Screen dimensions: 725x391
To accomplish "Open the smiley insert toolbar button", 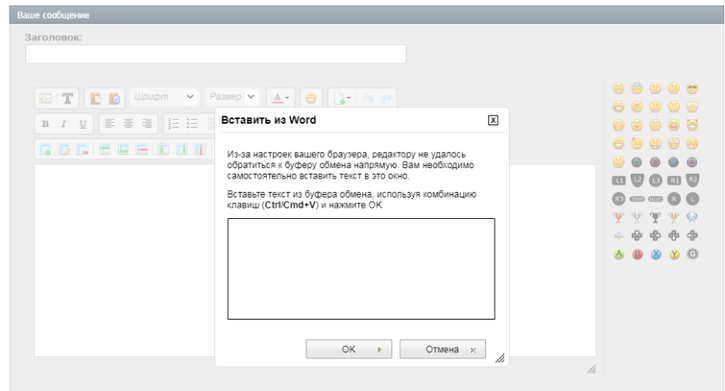I will pos(311,98).
